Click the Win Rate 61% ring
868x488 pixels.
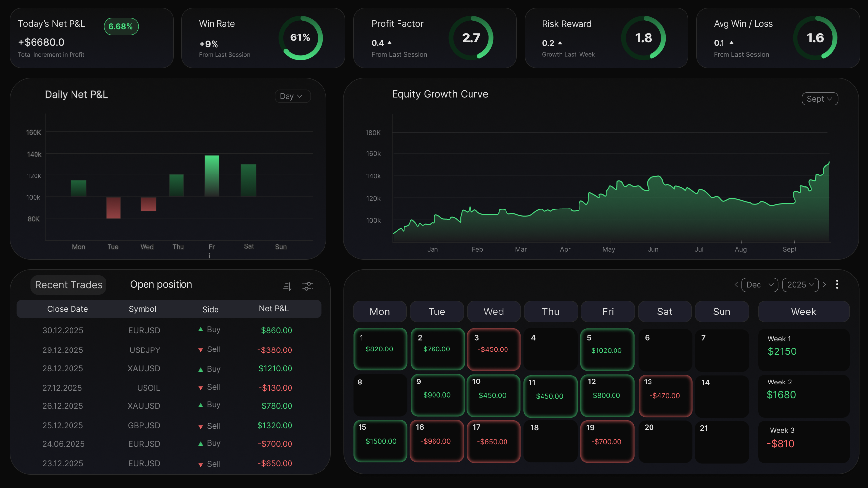(300, 38)
